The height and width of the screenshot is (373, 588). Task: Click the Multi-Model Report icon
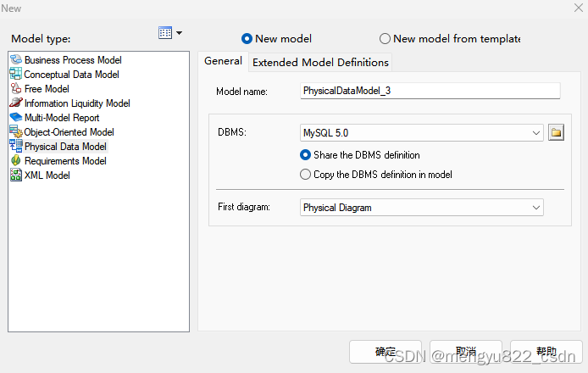(16, 117)
